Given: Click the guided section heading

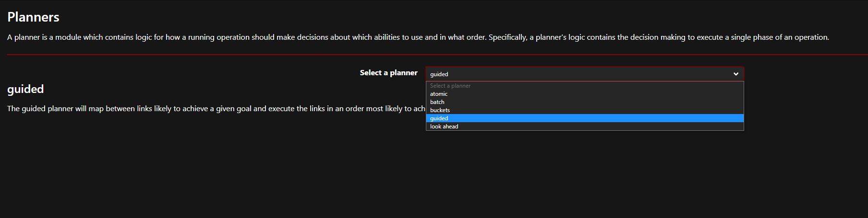Looking at the screenshot, I should (x=25, y=89).
